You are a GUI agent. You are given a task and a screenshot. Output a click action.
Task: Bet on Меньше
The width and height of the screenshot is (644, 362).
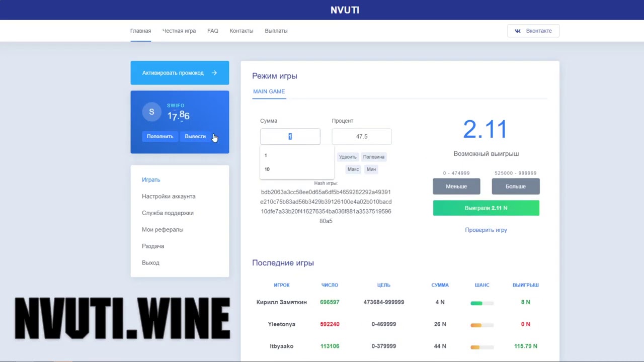click(456, 186)
